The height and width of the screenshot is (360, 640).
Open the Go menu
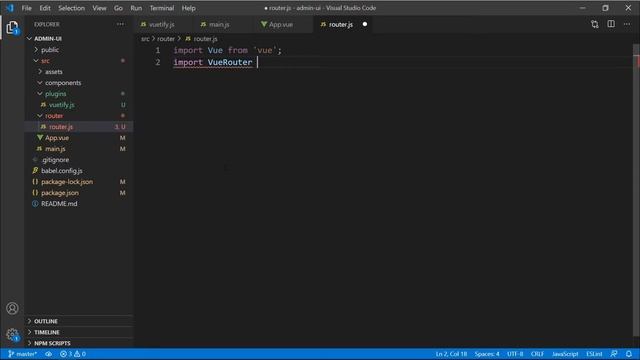[x=118, y=8]
